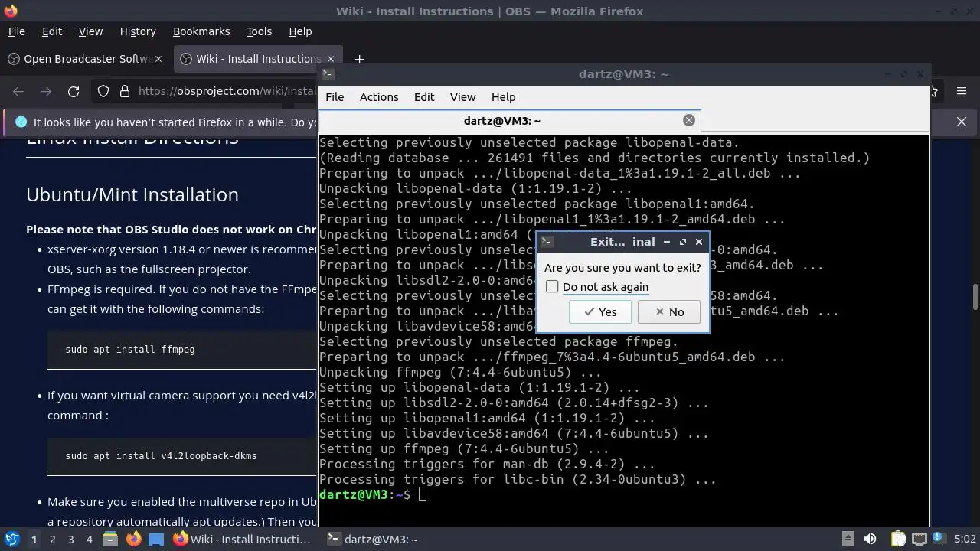Open Firefox View menu
Screen dimensions: 980x551
tap(90, 31)
